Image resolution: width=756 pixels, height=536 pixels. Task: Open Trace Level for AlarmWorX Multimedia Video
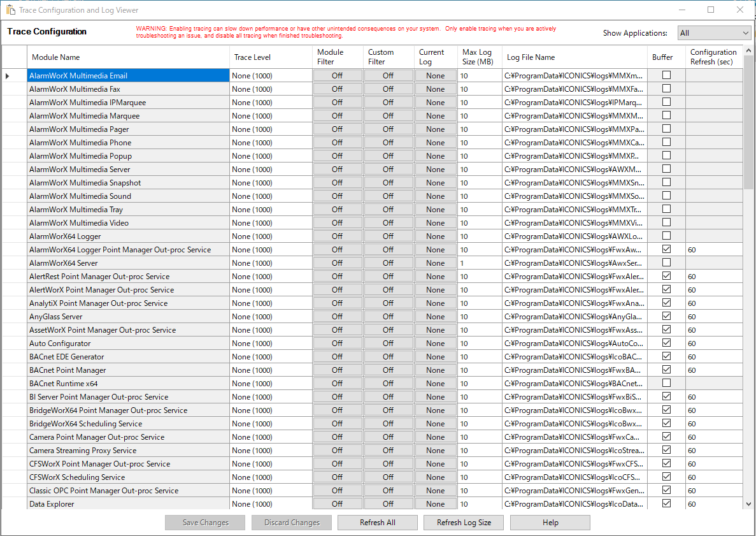271,223
